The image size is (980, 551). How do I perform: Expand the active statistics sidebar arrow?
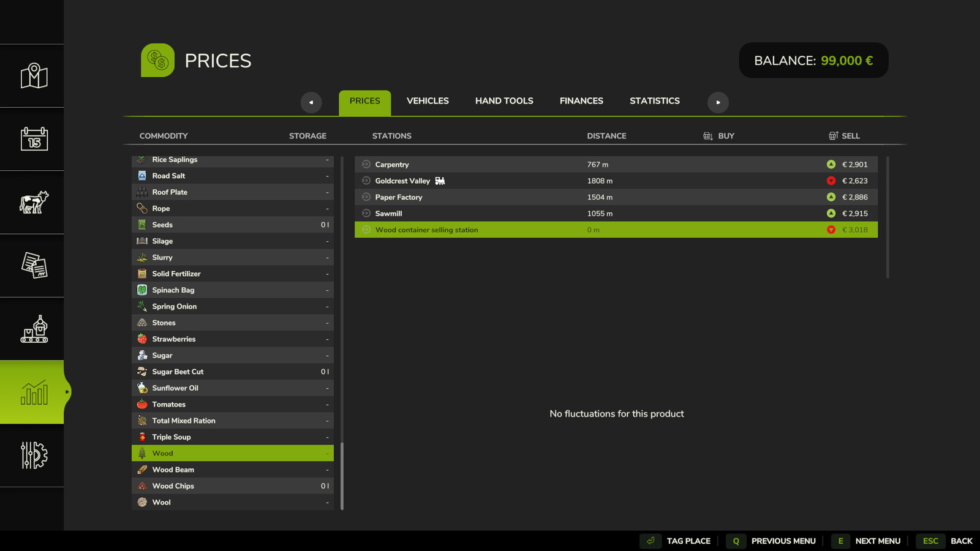67,392
